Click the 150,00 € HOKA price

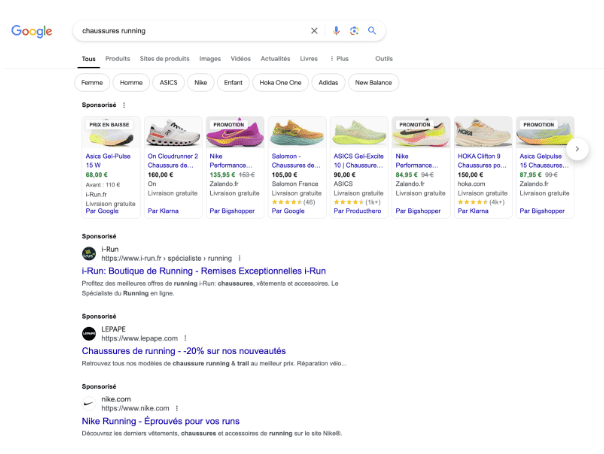click(x=469, y=175)
